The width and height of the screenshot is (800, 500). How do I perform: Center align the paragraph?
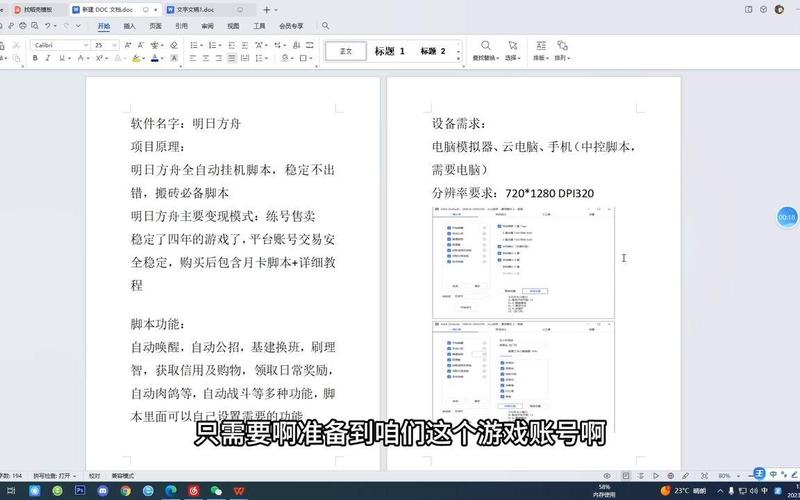click(206, 59)
